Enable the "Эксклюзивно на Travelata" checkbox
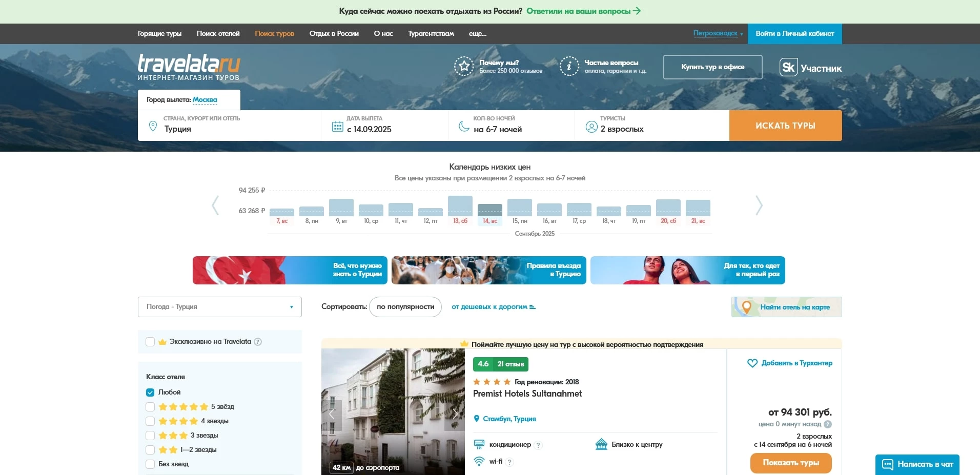 pos(150,342)
